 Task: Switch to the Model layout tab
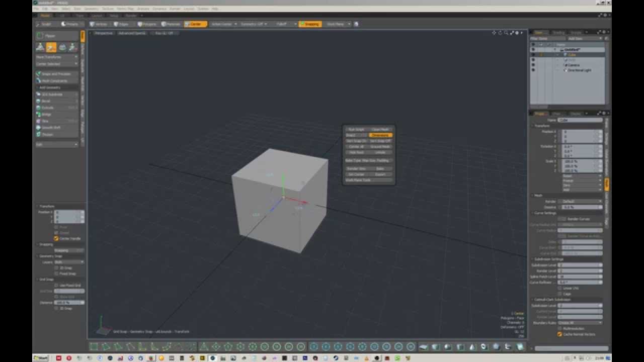tap(45, 16)
